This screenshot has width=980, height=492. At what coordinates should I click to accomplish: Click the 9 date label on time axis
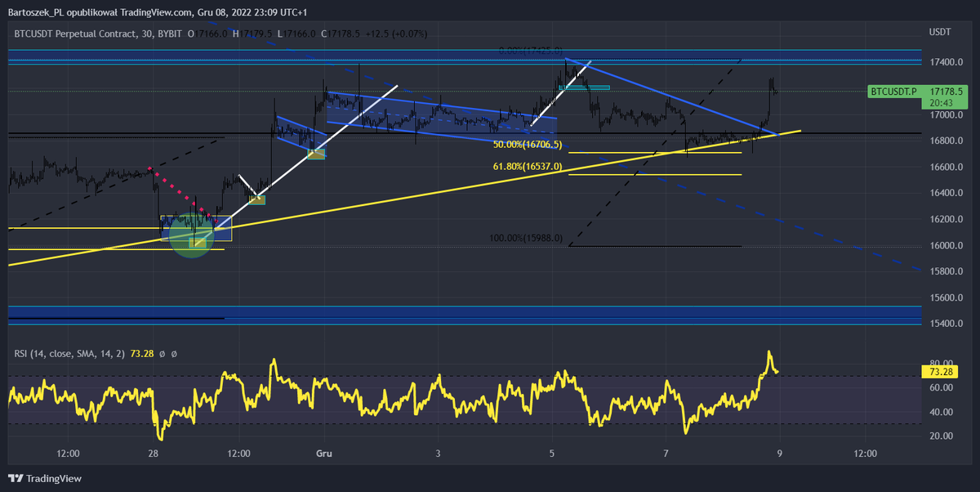pyautogui.click(x=780, y=453)
